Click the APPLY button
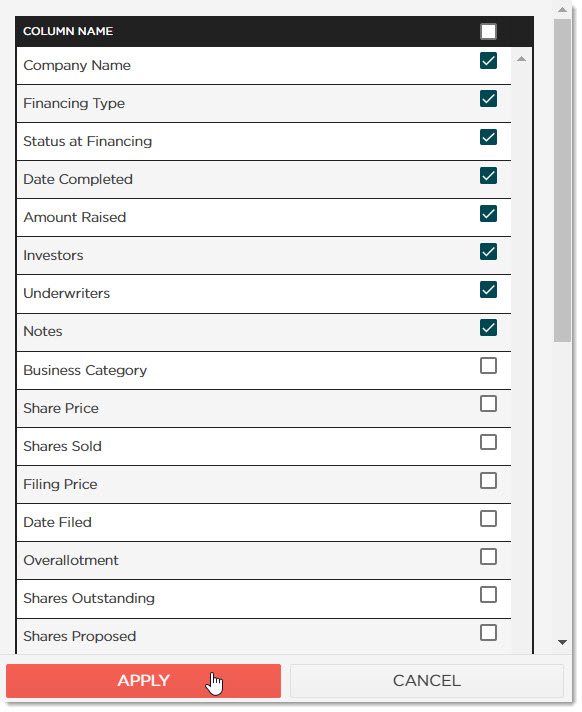Viewport: 582px width, 712px height. (x=143, y=681)
